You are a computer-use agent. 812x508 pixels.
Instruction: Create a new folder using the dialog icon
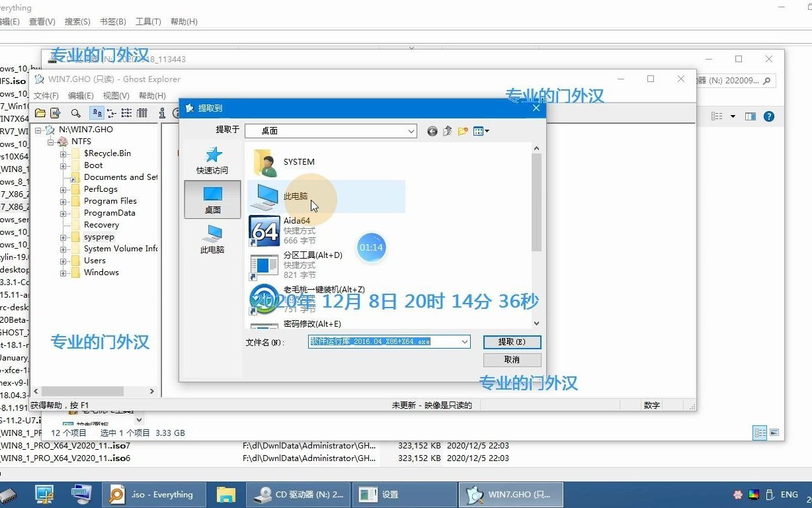(463, 131)
